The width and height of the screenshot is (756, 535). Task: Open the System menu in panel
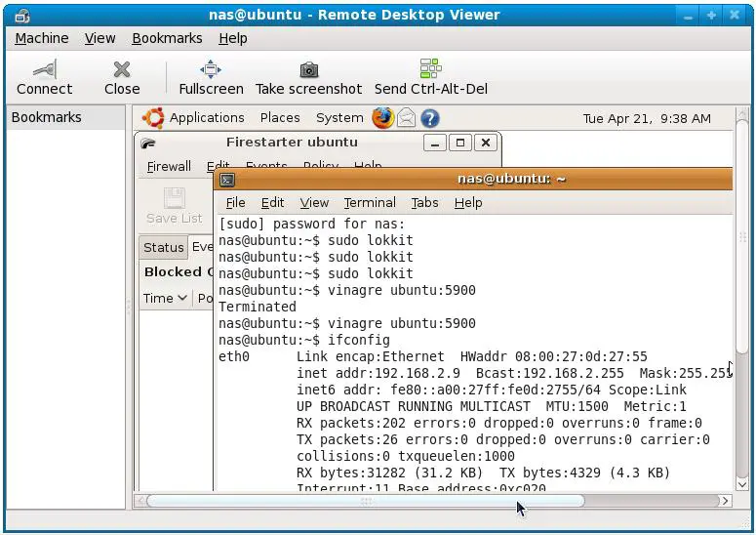pos(339,118)
